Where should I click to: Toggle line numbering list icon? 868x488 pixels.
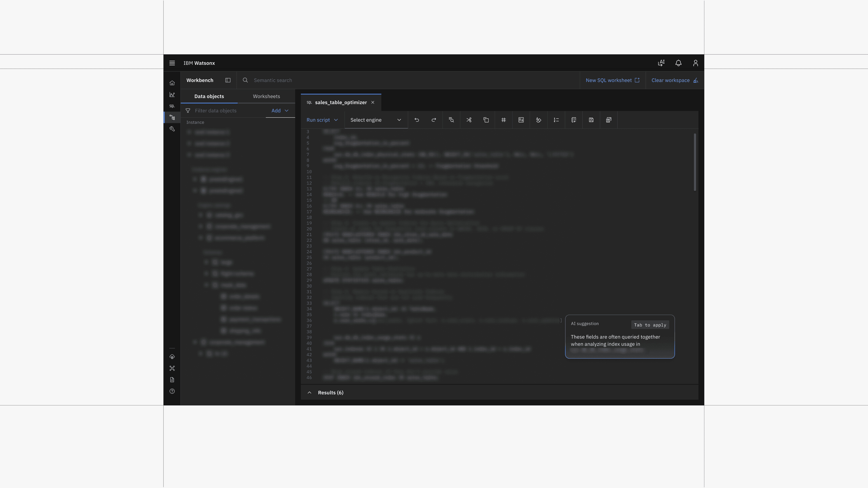(556, 120)
